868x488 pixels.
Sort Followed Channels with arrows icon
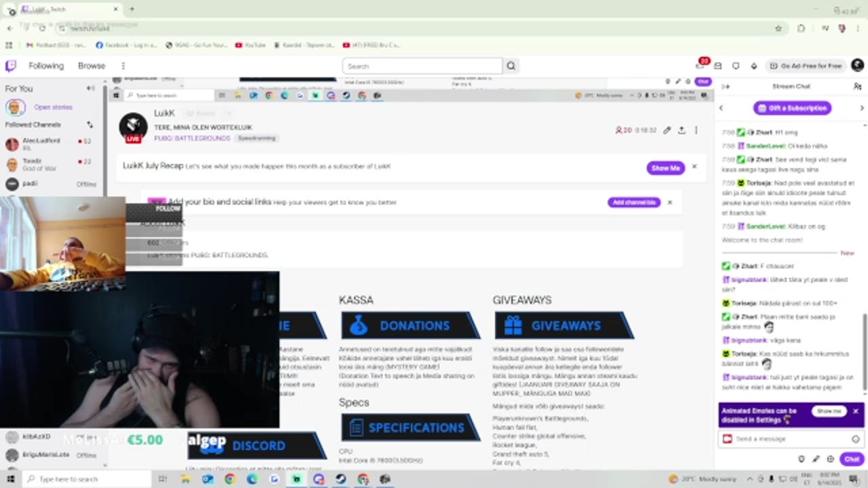pyautogui.click(x=90, y=125)
